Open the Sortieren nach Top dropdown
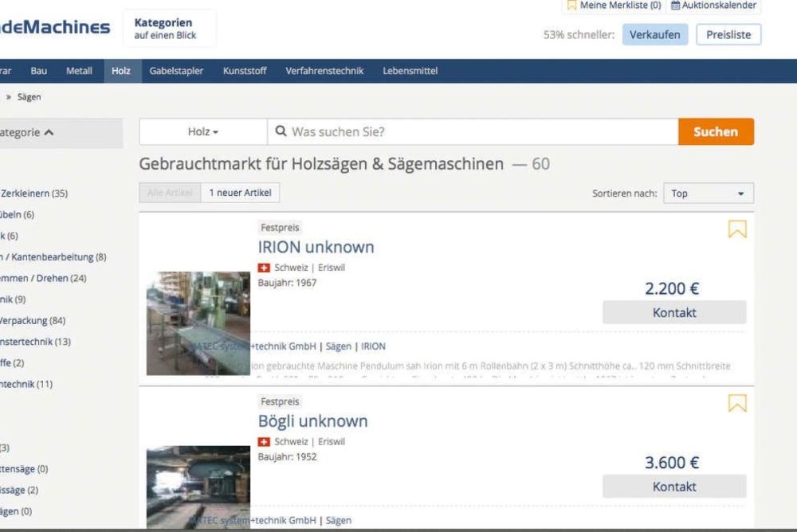This screenshot has height=532, width=797. [708, 194]
